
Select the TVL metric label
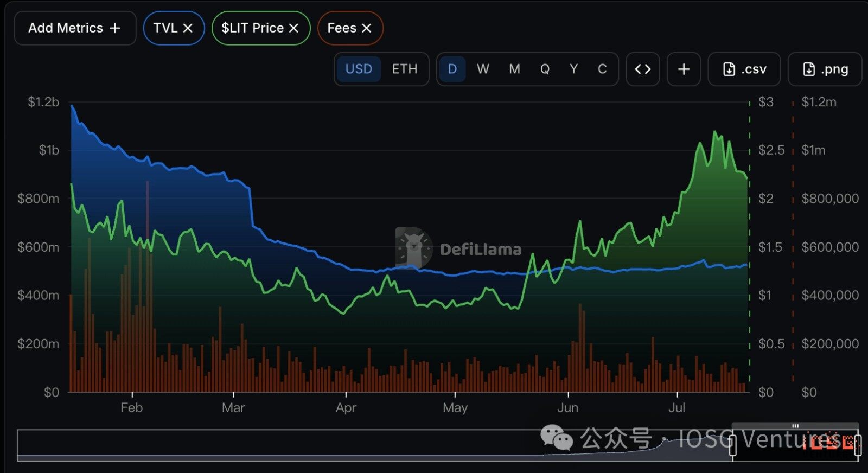(x=165, y=28)
